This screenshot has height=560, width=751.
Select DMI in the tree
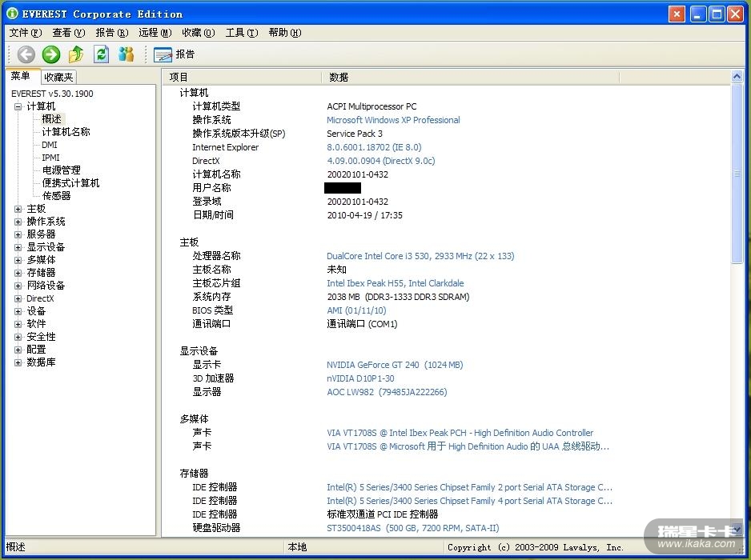pos(50,145)
